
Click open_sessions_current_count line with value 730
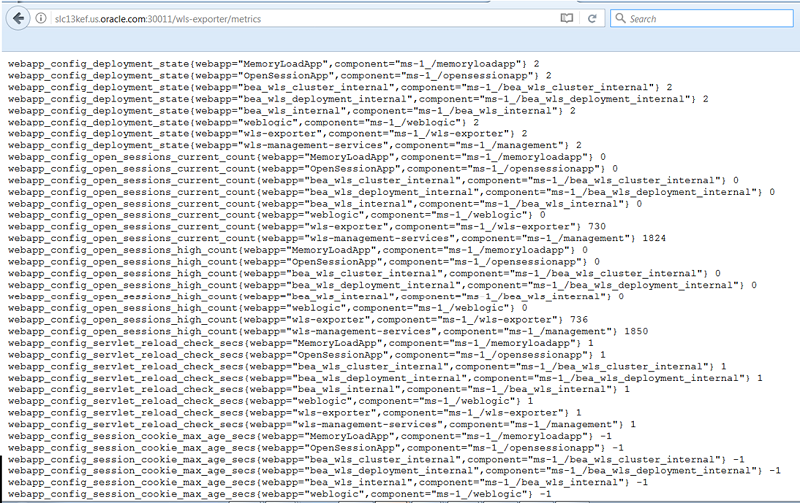point(307,227)
